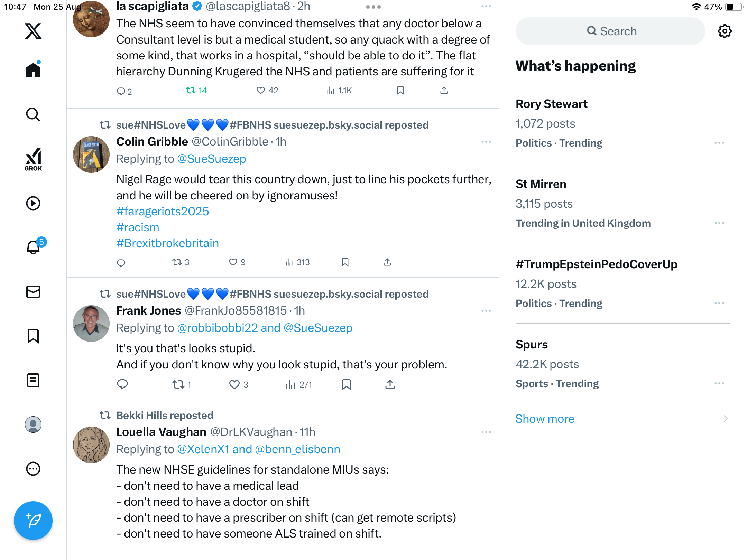Open Grok from the sidebar
Image resolution: width=747 pixels, height=560 pixels.
33,159
